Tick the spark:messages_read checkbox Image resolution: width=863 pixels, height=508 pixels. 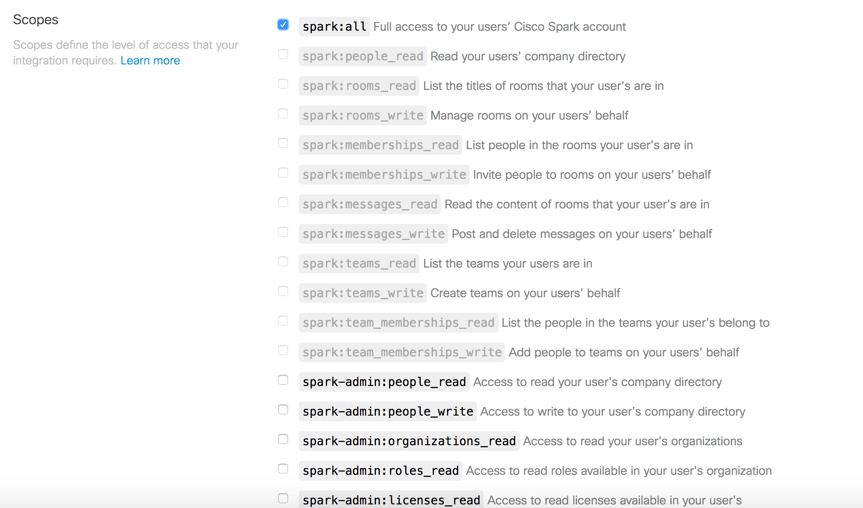coord(283,203)
